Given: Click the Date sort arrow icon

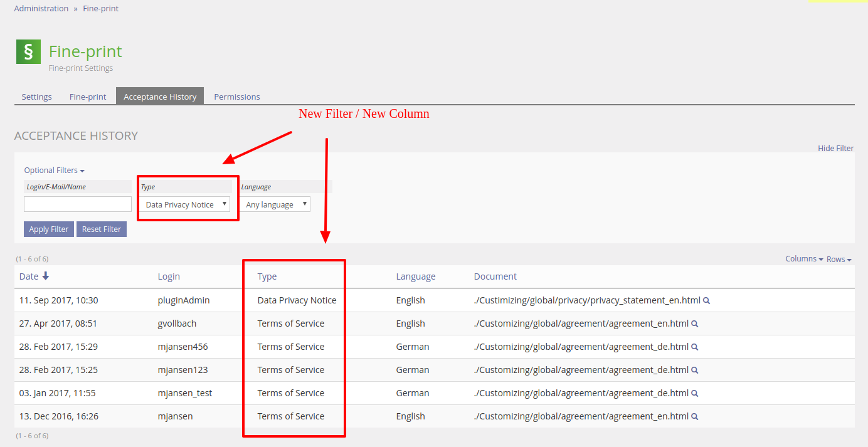Looking at the screenshot, I should (46, 276).
